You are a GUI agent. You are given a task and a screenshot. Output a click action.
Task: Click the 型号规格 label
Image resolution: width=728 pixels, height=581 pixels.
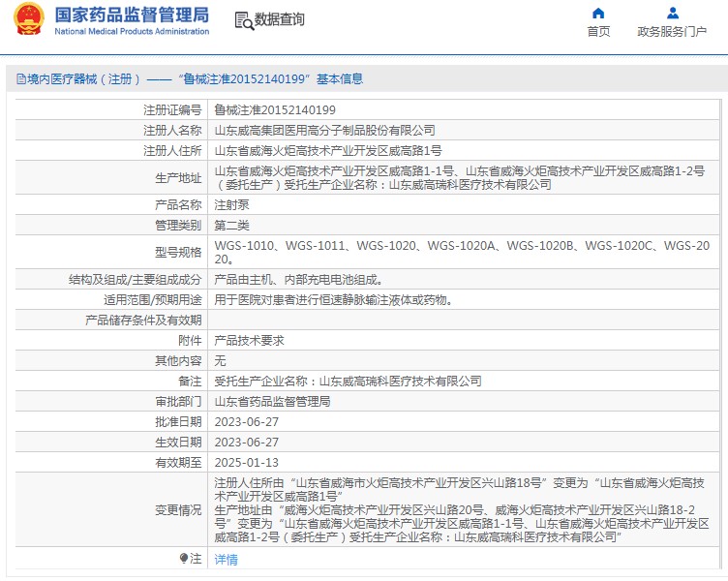178,252
